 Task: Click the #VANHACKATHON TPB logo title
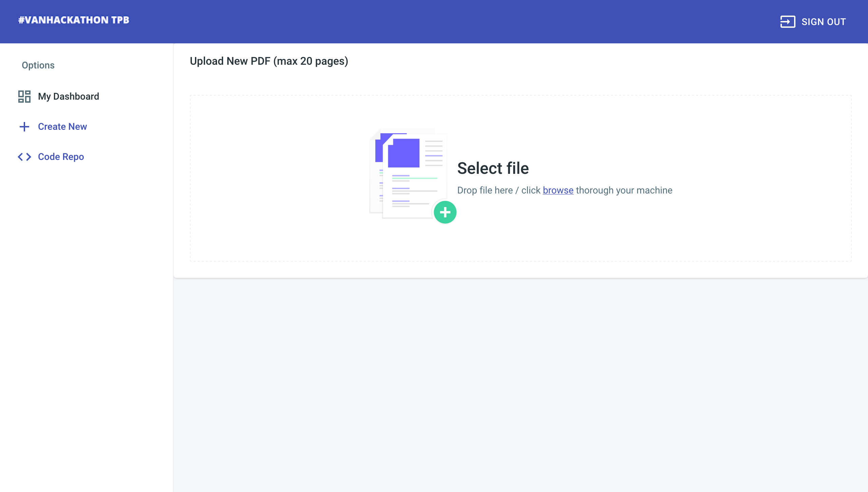point(74,20)
